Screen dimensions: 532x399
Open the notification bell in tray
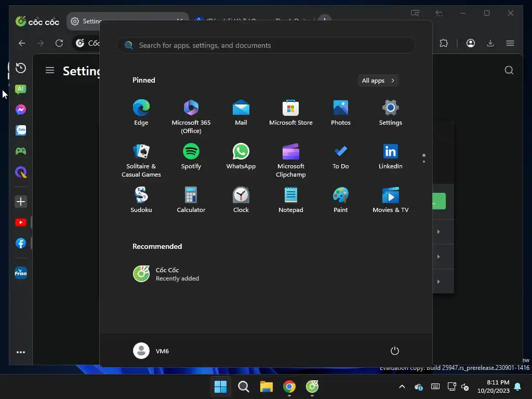pyautogui.click(x=518, y=387)
